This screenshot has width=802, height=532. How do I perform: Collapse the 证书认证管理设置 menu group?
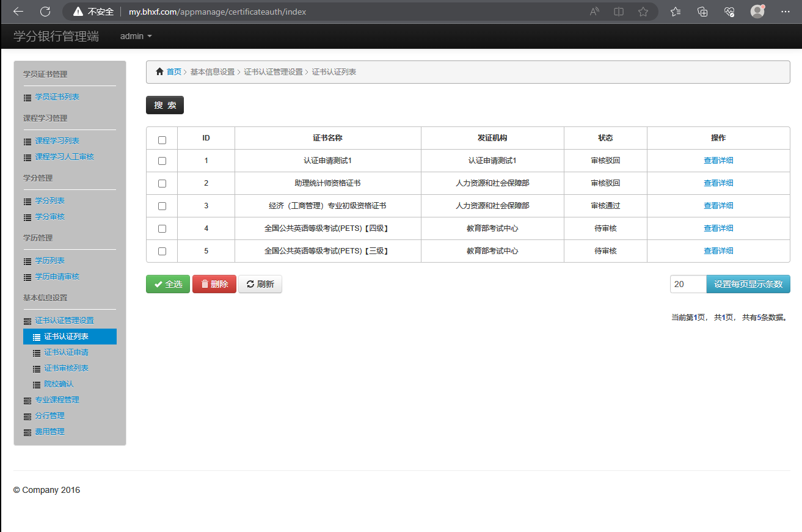point(64,320)
